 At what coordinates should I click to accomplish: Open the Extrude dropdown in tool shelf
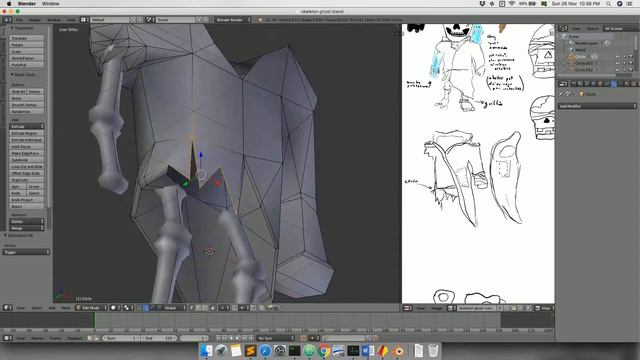point(27,127)
